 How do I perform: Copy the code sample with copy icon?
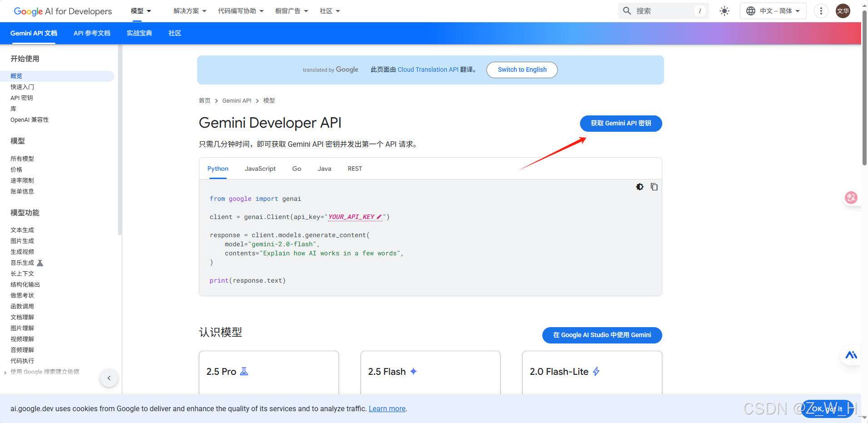(x=654, y=187)
